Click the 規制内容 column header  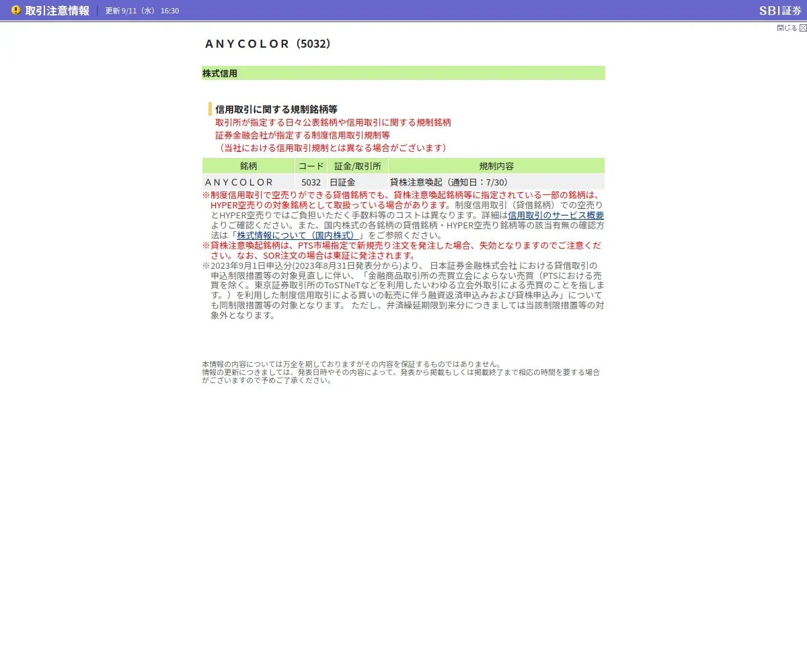(496, 166)
